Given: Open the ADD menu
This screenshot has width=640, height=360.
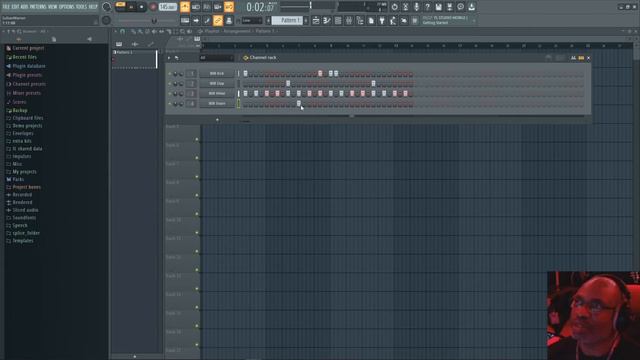Looking at the screenshot, I should 24,7.
